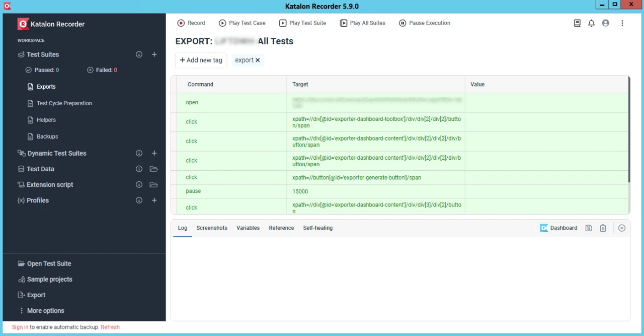Click Pause Execution
This screenshot has height=336, width=644.
(x=425, y=23)
